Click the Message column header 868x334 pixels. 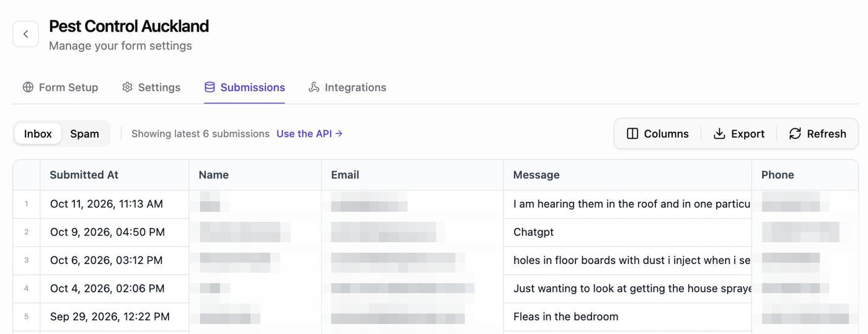pyautogui.click(x=627, y=175)
